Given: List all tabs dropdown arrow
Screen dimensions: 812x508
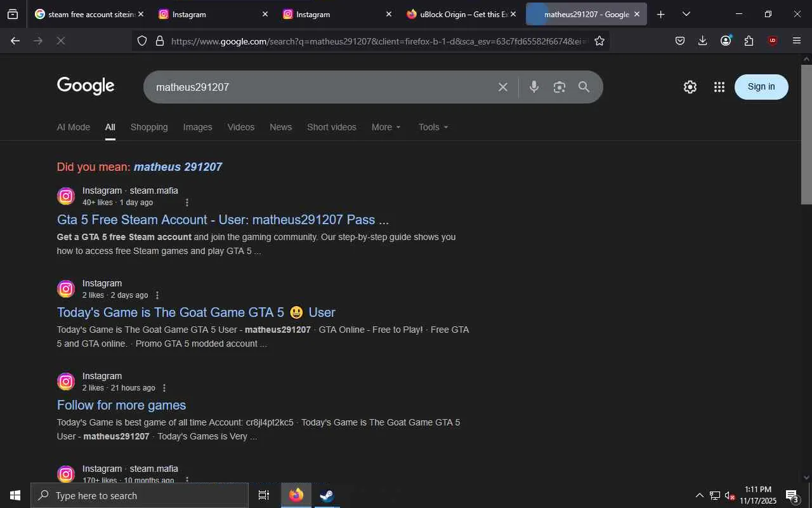Looking at the screenshot, I should 686,14.
